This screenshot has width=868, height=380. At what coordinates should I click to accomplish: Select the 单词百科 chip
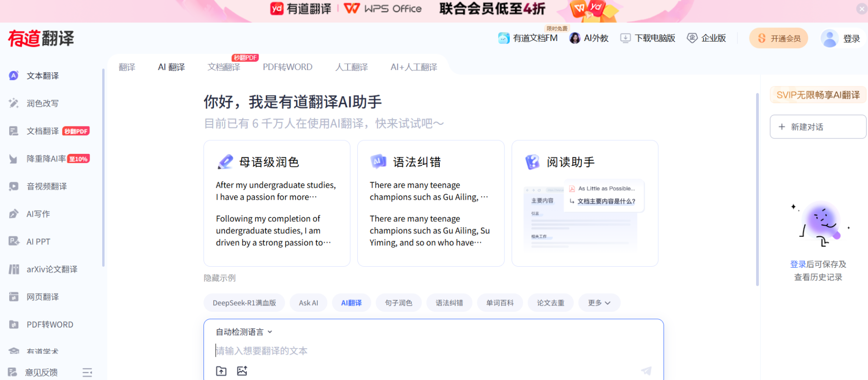[x=500, y=303]
